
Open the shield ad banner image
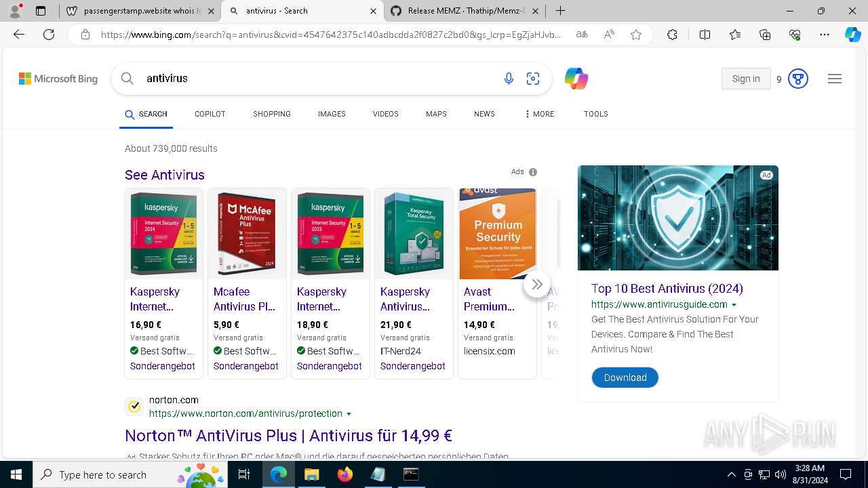(x=678, y=218)
